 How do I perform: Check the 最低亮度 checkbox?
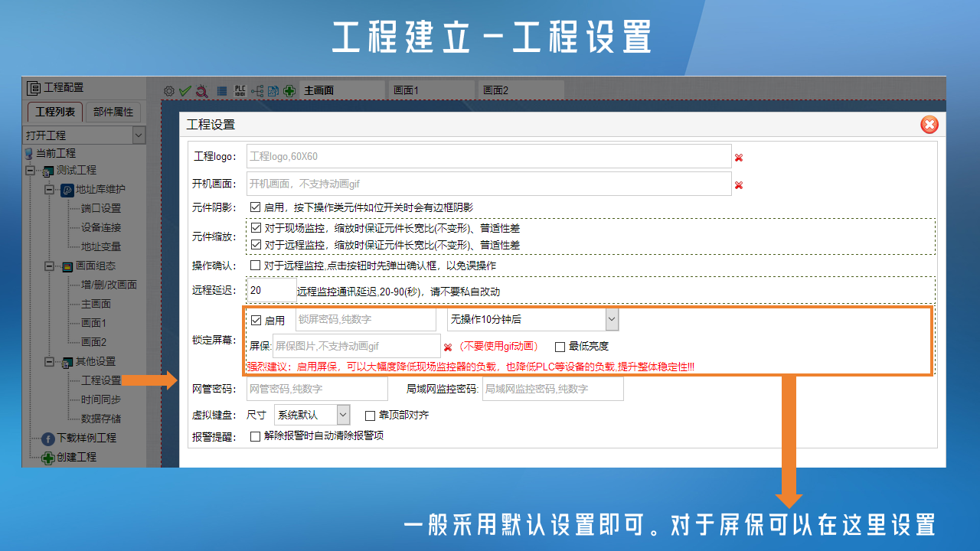560,347
